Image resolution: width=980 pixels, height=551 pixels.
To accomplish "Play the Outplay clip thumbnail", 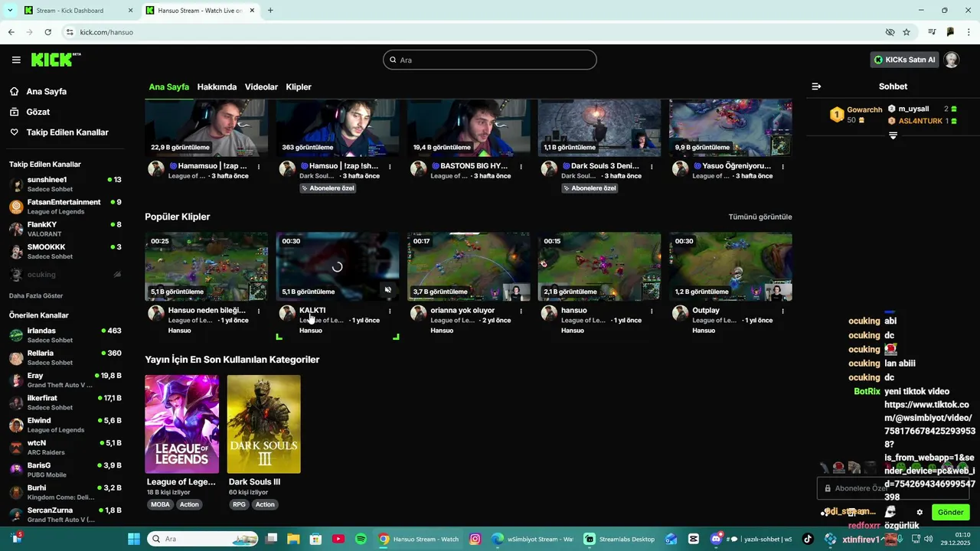I will point(730,266).
